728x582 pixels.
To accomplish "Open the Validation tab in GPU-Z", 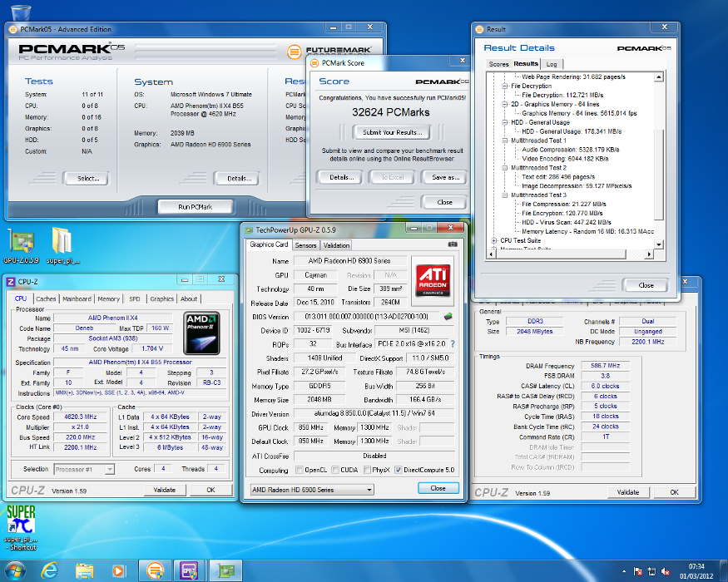I will coord(336,245).
